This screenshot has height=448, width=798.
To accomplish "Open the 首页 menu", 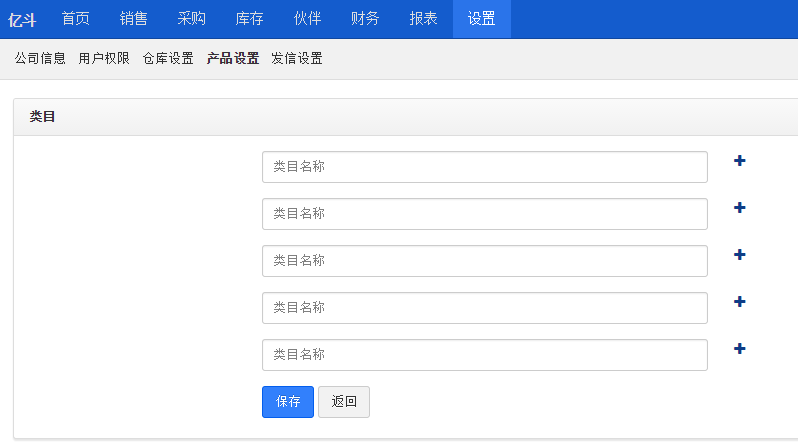I will [x=76, y=19].
